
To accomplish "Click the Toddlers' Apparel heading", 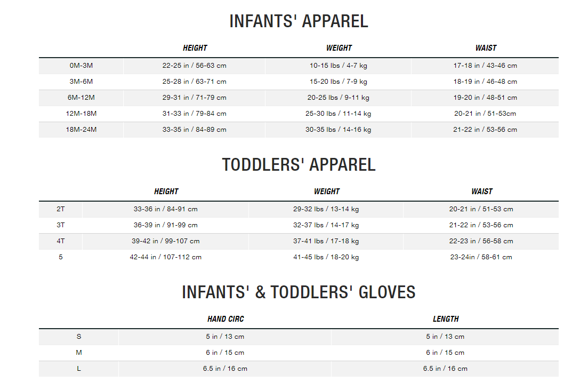I will 299,165.
